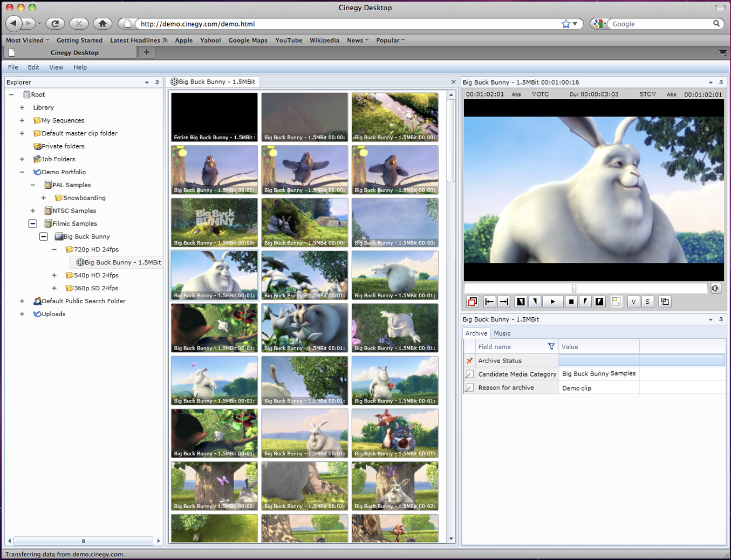
Task: Switch to the Archive tab
Action: pyautogui.click(x=476, y=333)
